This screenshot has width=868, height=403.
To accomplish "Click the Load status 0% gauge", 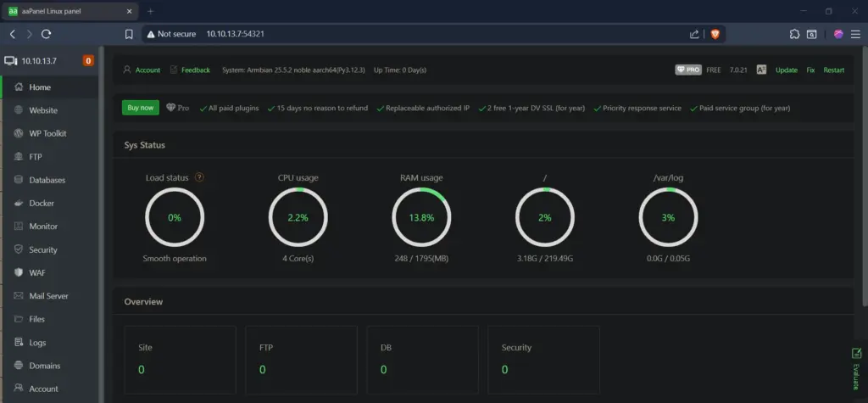I will [175, 217].
